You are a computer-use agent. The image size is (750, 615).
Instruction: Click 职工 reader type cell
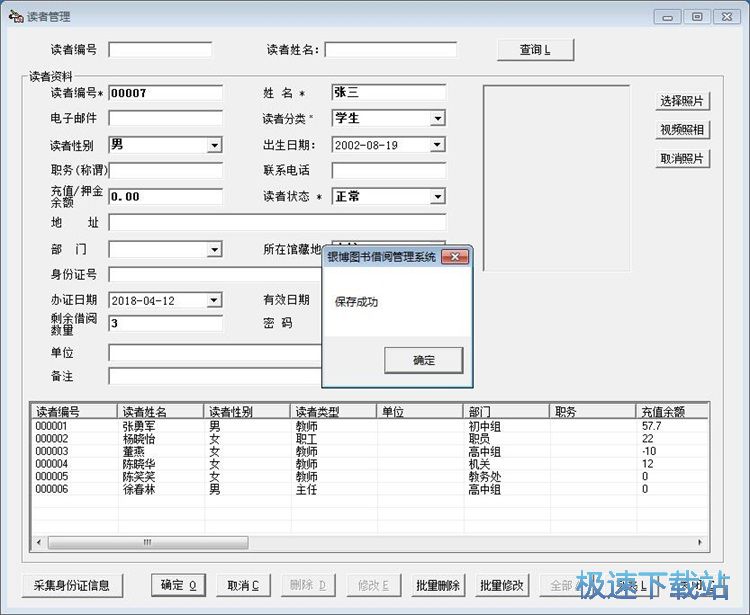point(307,439)
